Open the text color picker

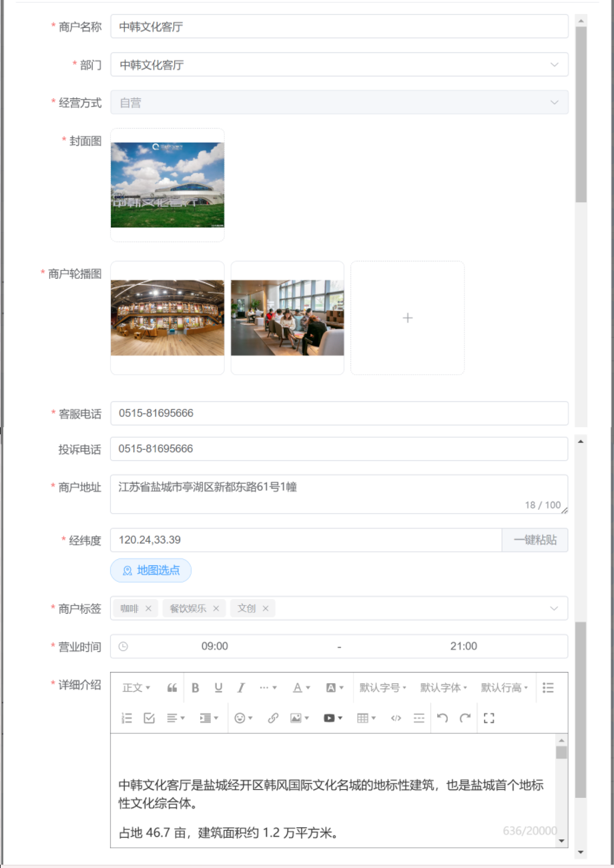point(302,688)
